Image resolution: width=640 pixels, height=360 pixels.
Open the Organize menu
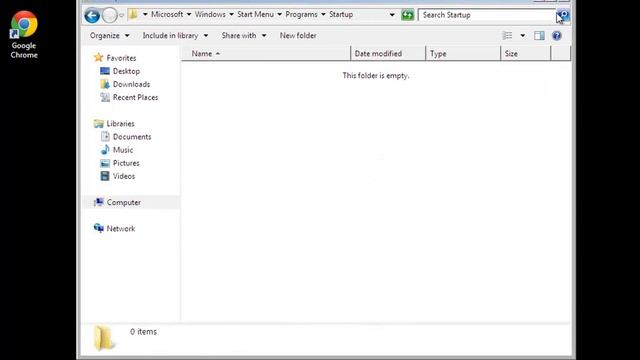click(x=109, y=36)
